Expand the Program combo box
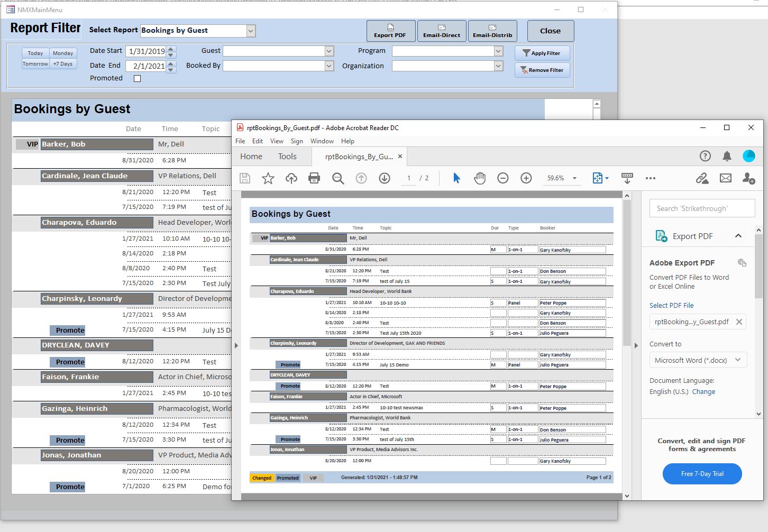The width and height of the screenshot is (768, 532). pos(498,51)
